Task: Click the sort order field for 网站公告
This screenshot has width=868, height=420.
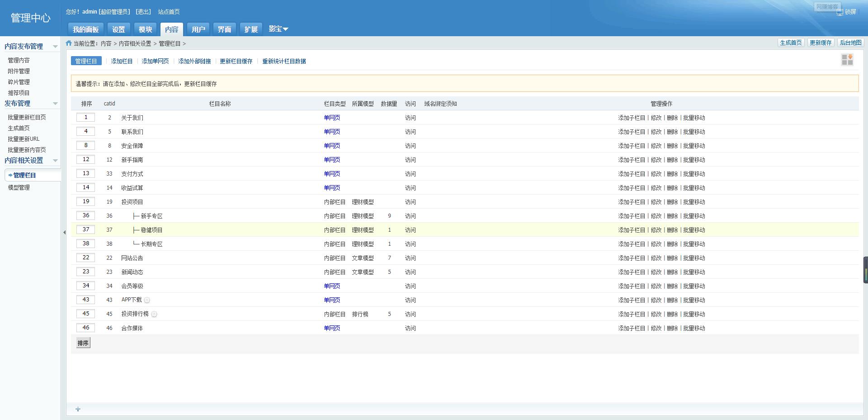Action: (86, 258)
